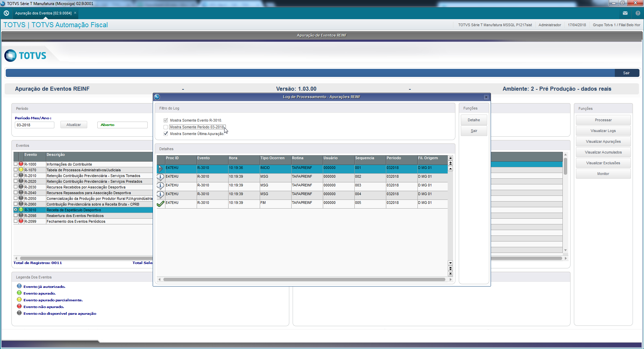Click the info icon of log sequence 002
644x349 pixels.
click(x=160, y=177)
